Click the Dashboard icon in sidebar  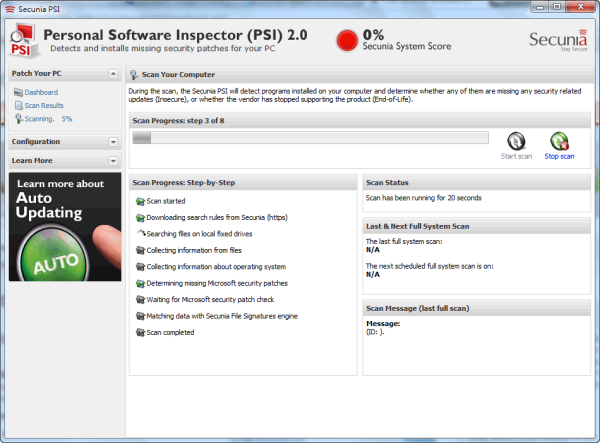[18, 92]
